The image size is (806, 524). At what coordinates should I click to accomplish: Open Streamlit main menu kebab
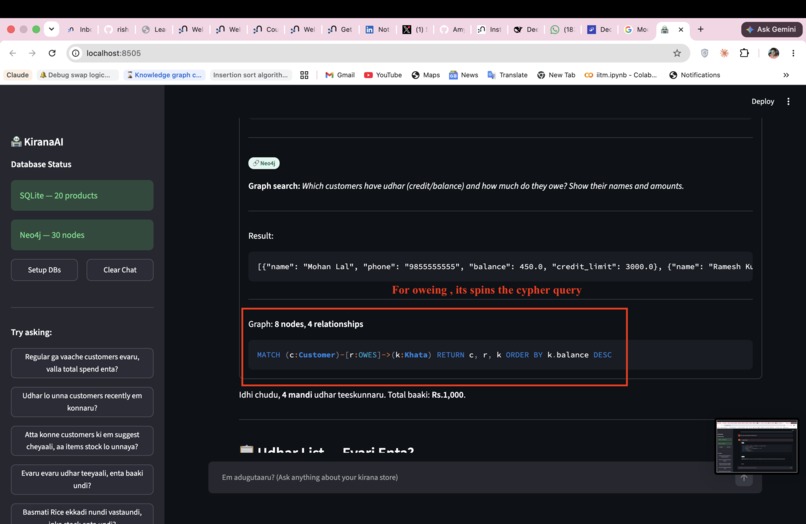(788, 101)
